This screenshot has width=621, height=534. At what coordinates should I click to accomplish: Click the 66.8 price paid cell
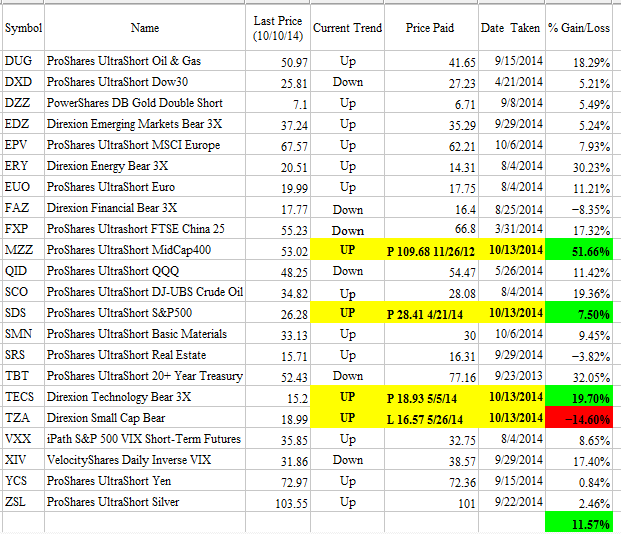point(431,229)
